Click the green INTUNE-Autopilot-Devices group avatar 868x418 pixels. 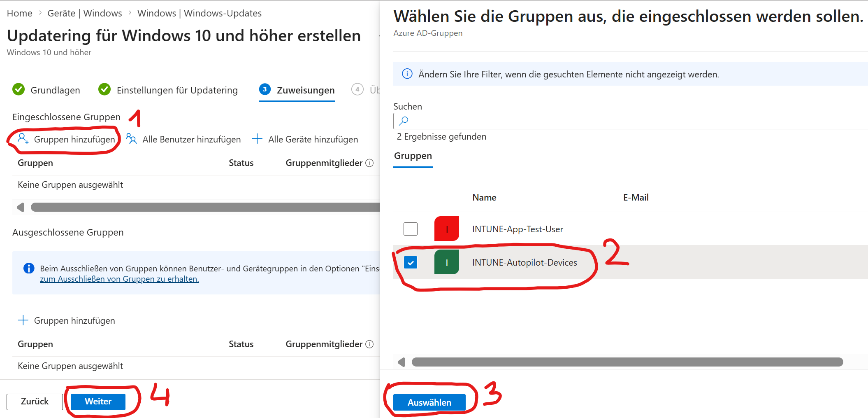pos(446,262)
